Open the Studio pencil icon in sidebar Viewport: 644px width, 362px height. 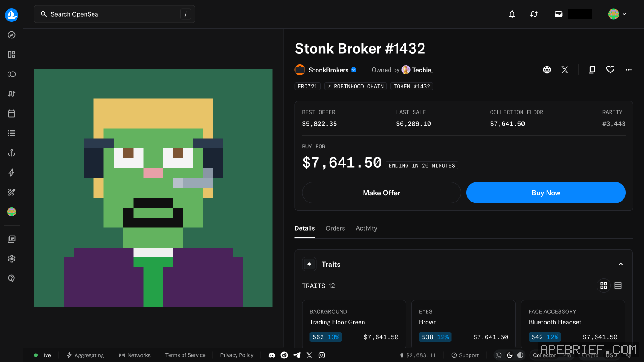click(x=12, y=192)
